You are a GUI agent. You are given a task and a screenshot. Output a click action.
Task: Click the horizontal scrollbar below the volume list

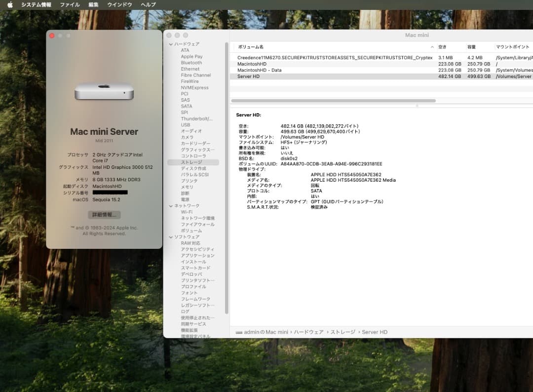pos(336,100)
